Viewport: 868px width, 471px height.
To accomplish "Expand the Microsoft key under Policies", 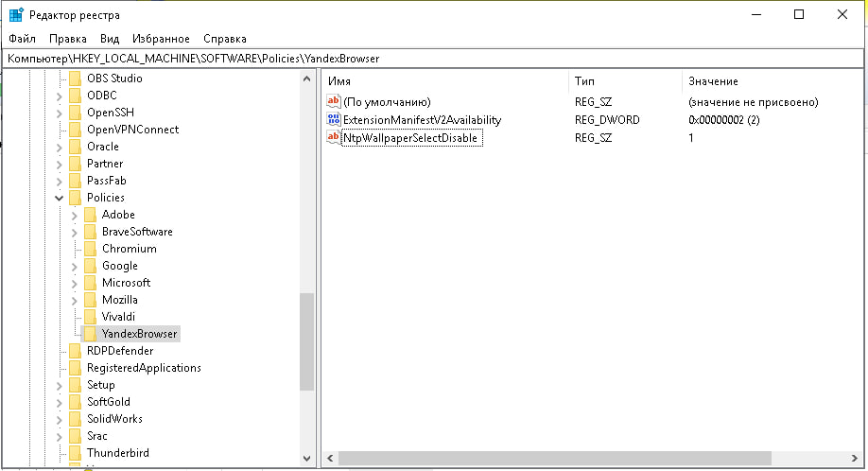I will pos(74,284).
